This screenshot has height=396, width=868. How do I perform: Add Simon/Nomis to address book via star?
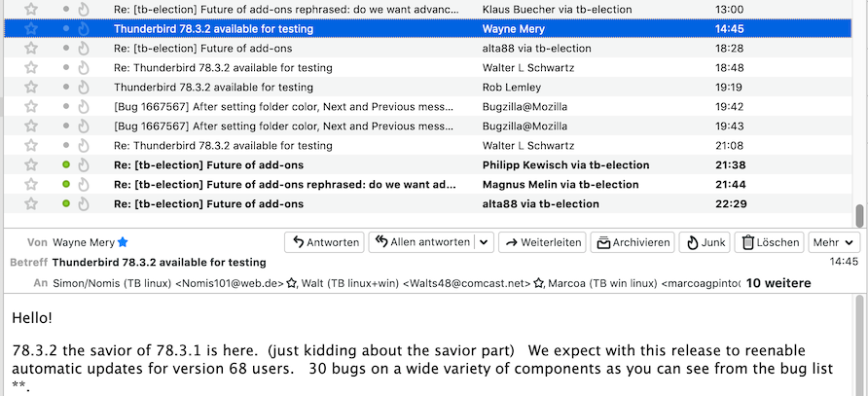click(291, 283)
